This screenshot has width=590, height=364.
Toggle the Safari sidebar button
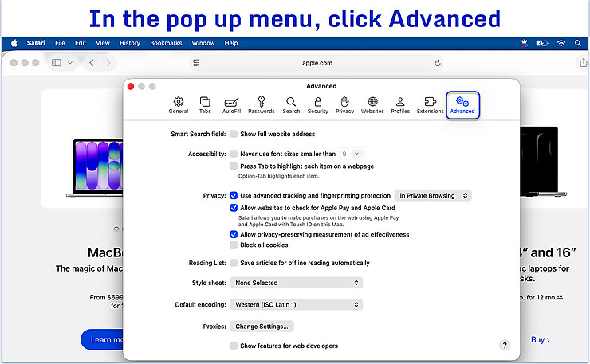pos(57,63)
